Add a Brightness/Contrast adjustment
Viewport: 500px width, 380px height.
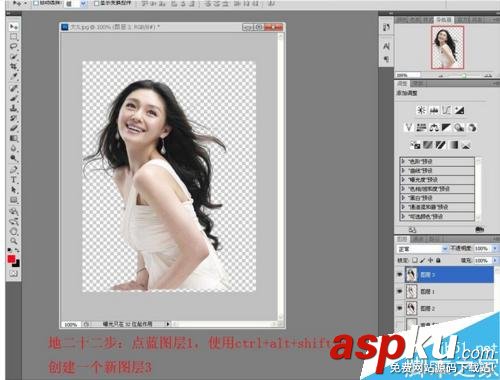coord(421,110)
